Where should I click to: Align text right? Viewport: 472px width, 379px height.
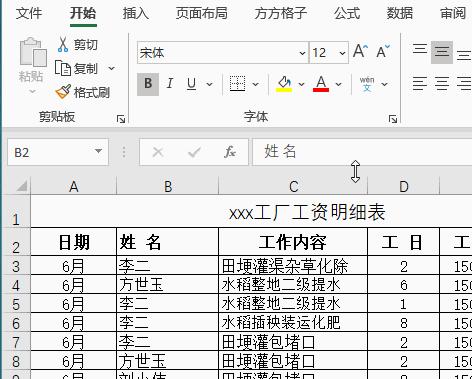point(464,84)
